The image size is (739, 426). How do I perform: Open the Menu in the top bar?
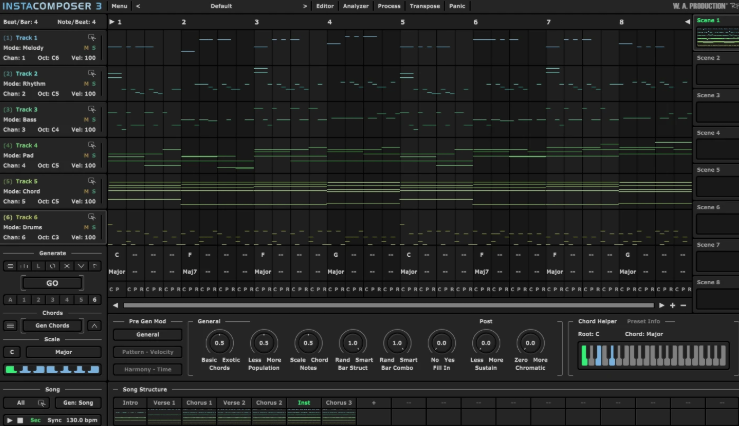(x=119, y=6)
